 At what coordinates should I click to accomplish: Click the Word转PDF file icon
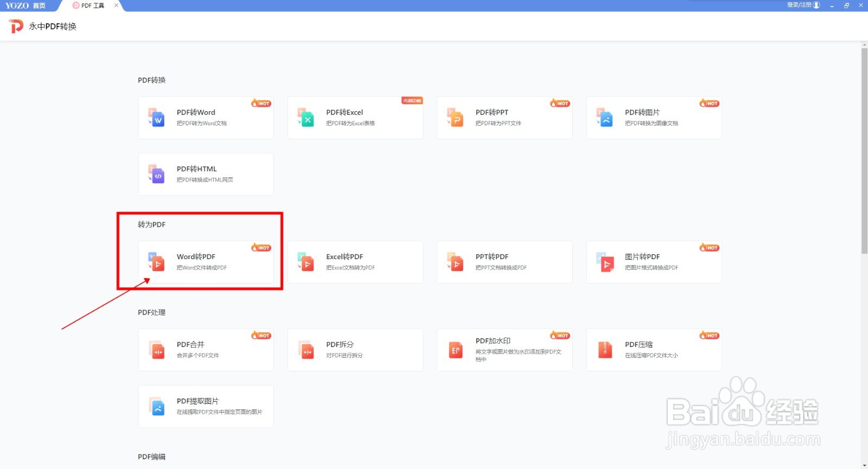click(x=156, y=262)
